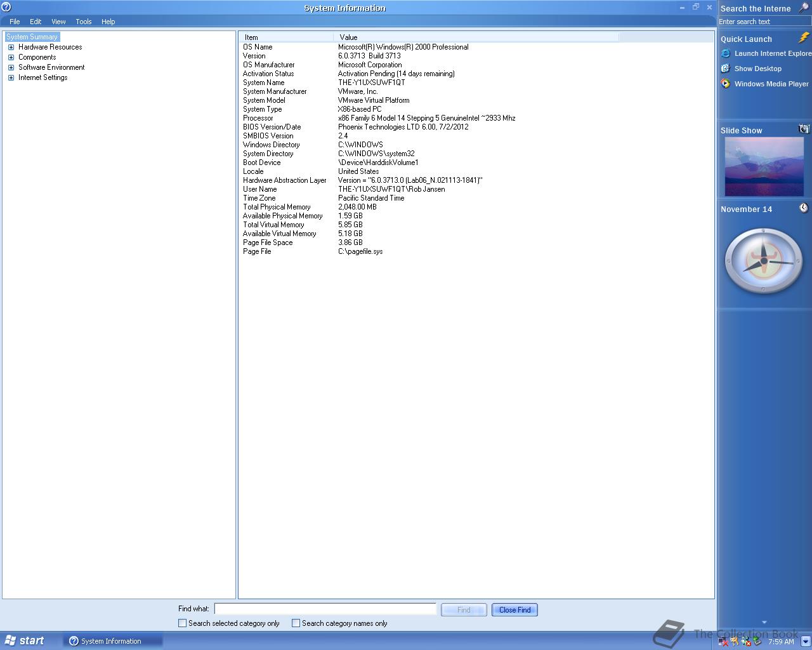Click the Item column header
Viewport: 812px width, 650px height.
pos(287,37)
